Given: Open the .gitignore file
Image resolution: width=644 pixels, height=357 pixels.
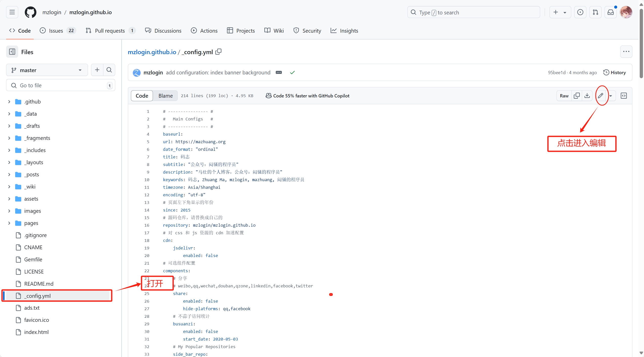Looking at the screenshot, I should [x=35, y=235].
